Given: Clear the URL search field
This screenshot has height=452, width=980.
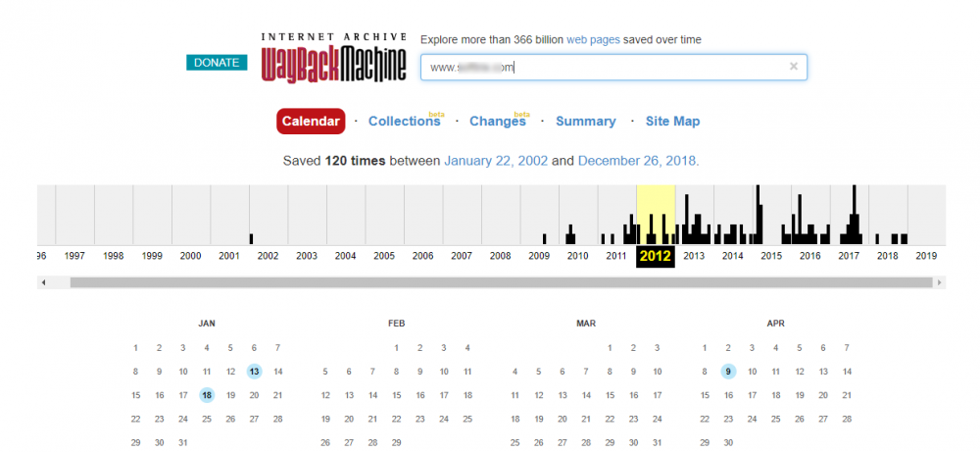Looking at the screenshot, I should (793, 67).
